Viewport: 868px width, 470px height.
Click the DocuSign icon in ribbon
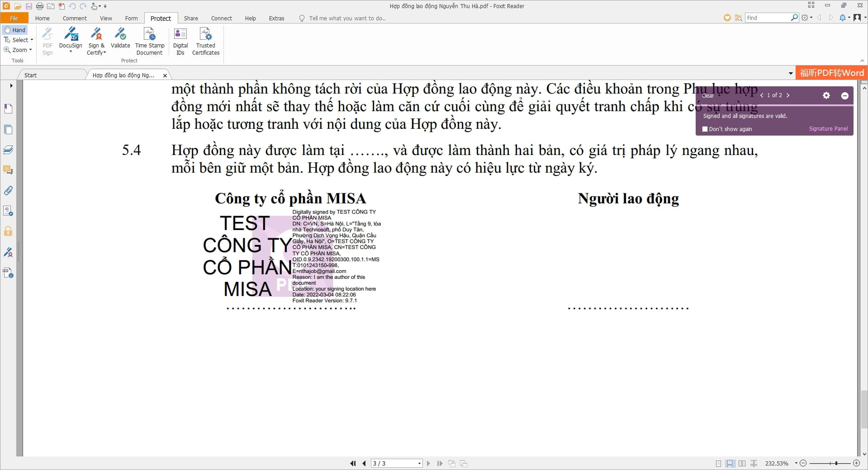point(71,35)
